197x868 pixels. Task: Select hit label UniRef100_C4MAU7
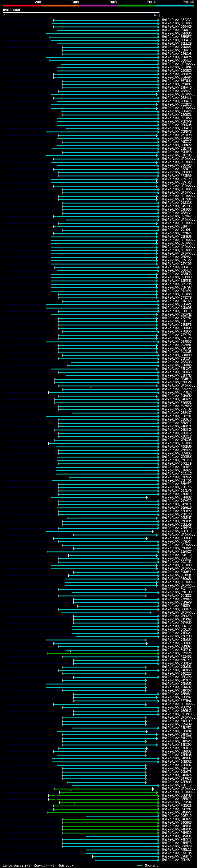coord(177,758)
